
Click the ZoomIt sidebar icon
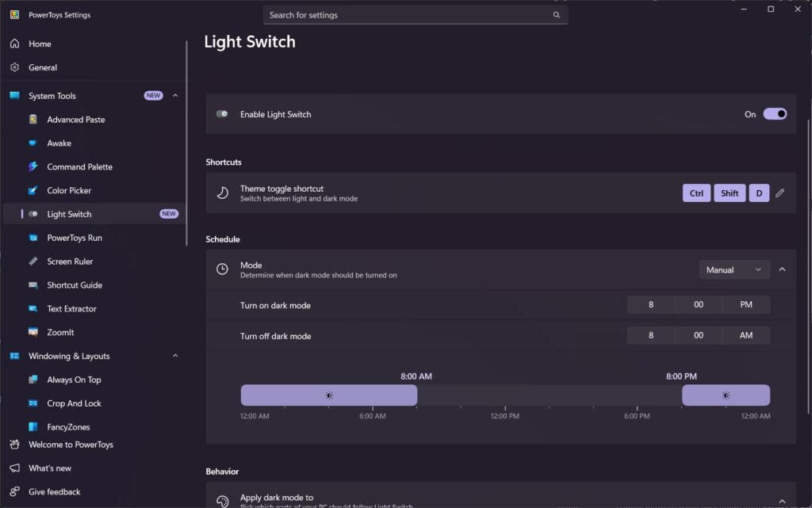click(33, 333)
